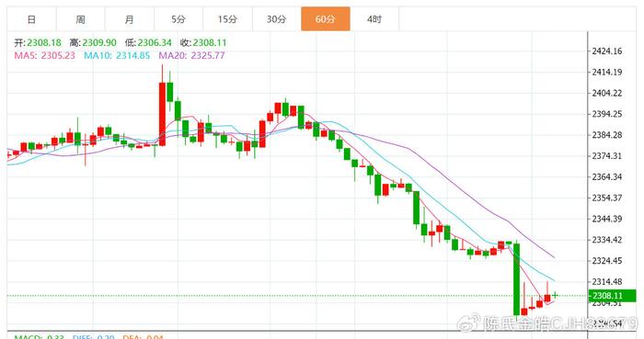
Task: Click the 高:2309.90 high price value
Action: coord(93,42)
